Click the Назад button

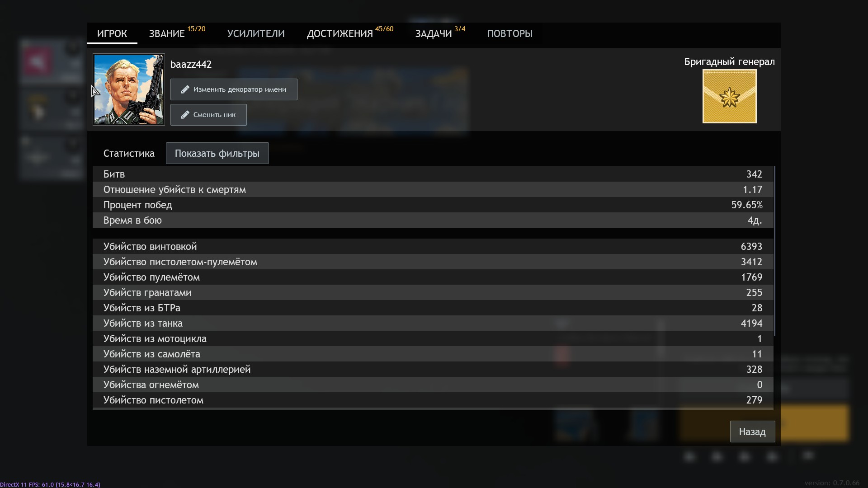[x=752, y=432]
